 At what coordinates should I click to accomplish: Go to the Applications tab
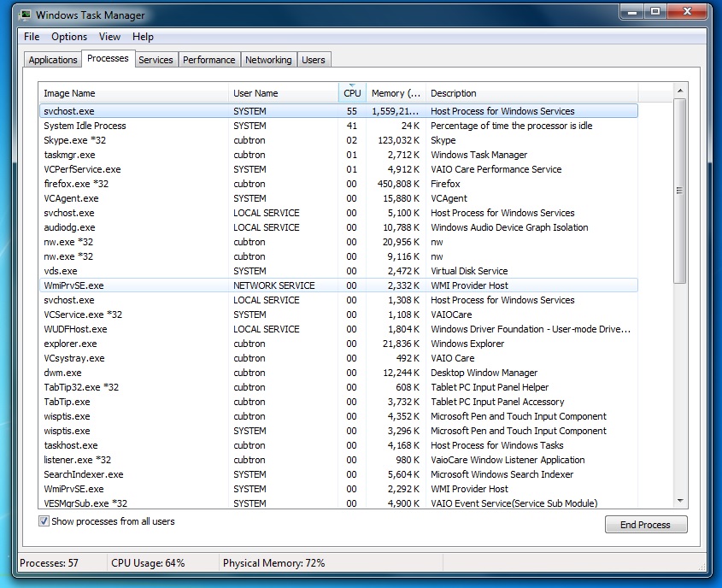click(53, 60)
